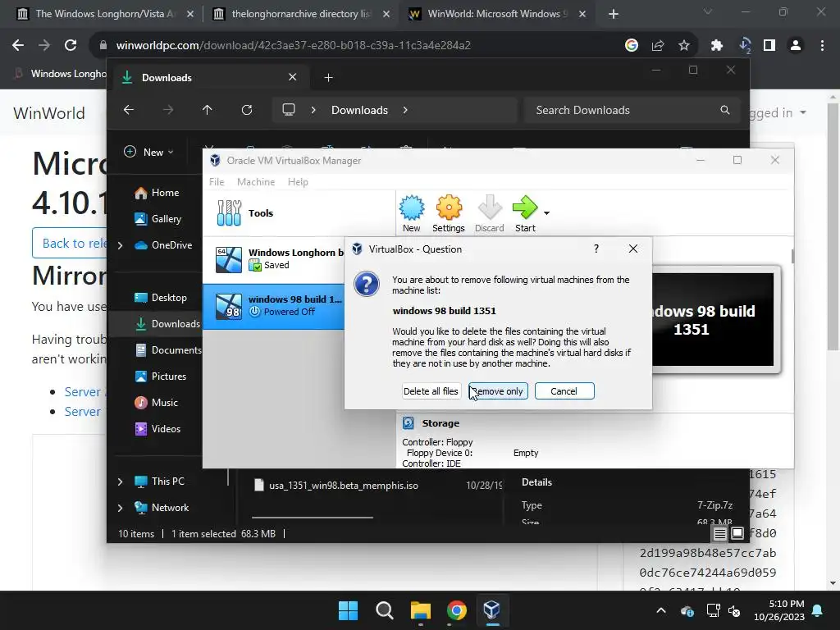Open Chrome three-dot menu

822,46
